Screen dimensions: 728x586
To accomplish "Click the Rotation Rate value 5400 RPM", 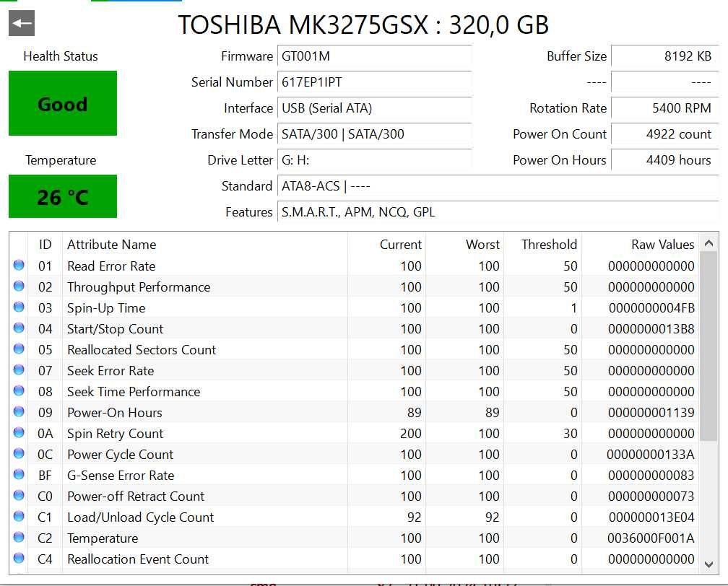I will [665, 108].
